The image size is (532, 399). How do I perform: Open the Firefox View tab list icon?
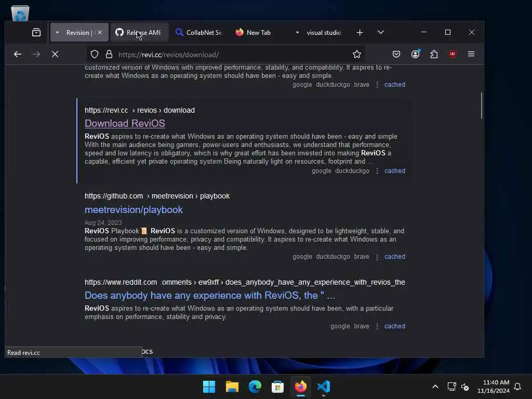point(36,33)
